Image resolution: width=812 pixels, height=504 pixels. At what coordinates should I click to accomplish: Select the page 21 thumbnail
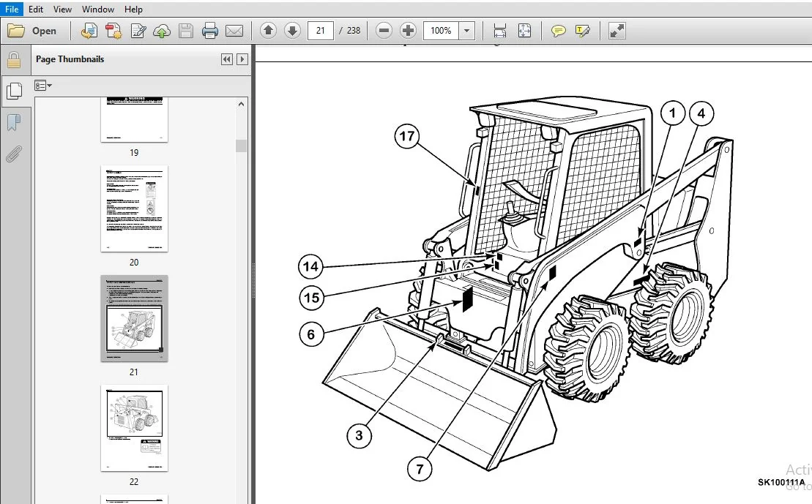pos(134,318)
